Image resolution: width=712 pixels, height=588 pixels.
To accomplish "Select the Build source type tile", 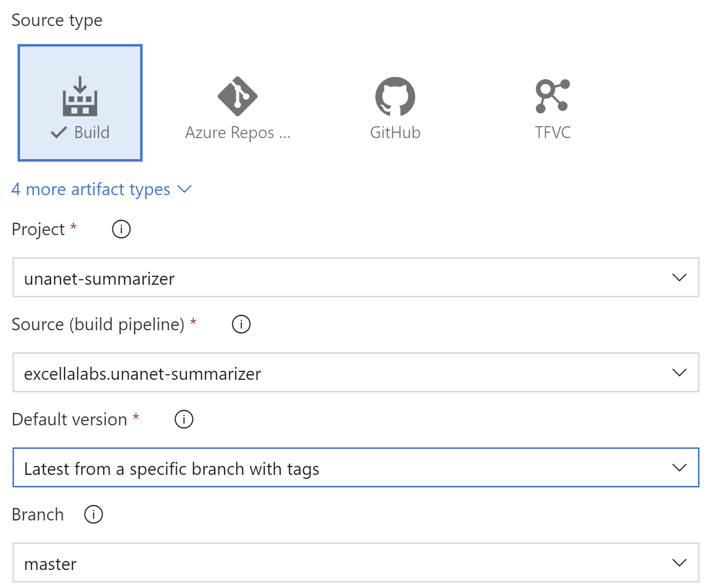I will coord(80,103).
